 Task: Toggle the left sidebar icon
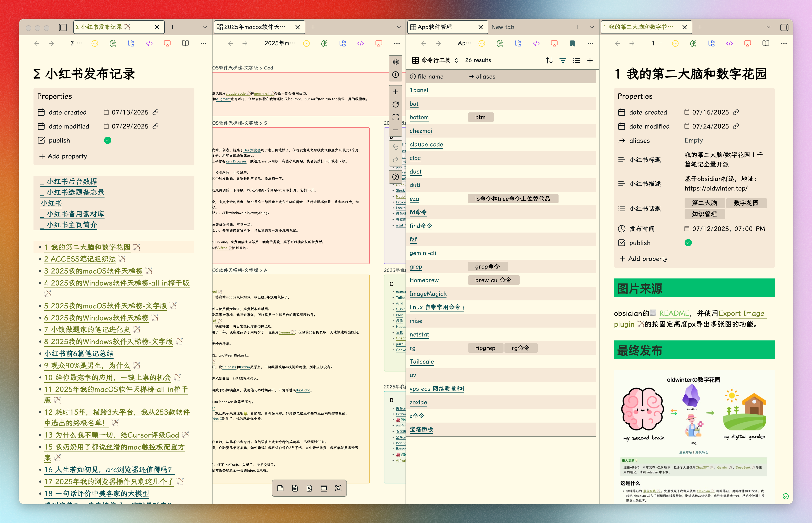(x=63, y=27)
